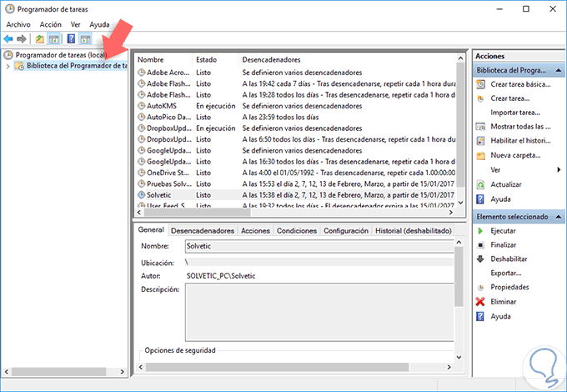Click the Nombre field containing Solvetic
The image size is (567, 392).
pos(319,246)
